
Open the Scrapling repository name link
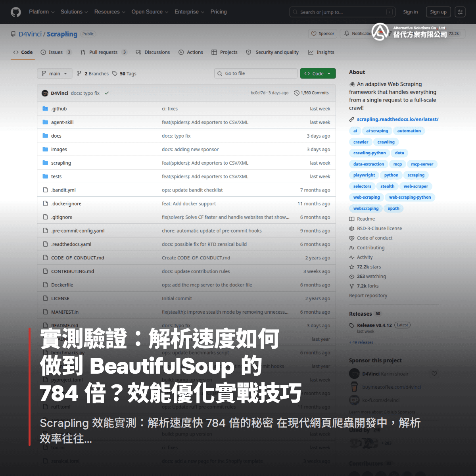click(62, 34)
